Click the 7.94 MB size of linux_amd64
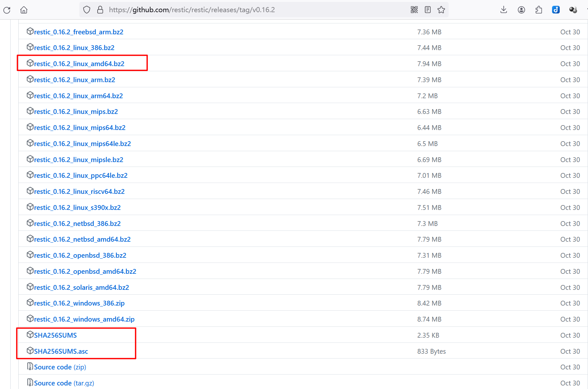 point(429,64)
